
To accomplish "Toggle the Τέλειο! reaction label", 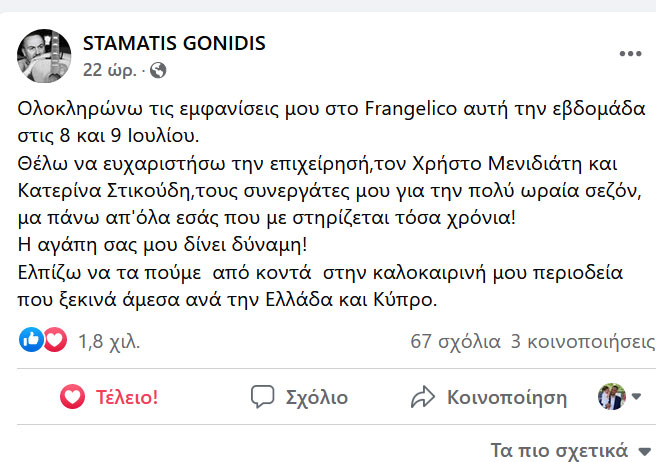I will pos(127,397).
